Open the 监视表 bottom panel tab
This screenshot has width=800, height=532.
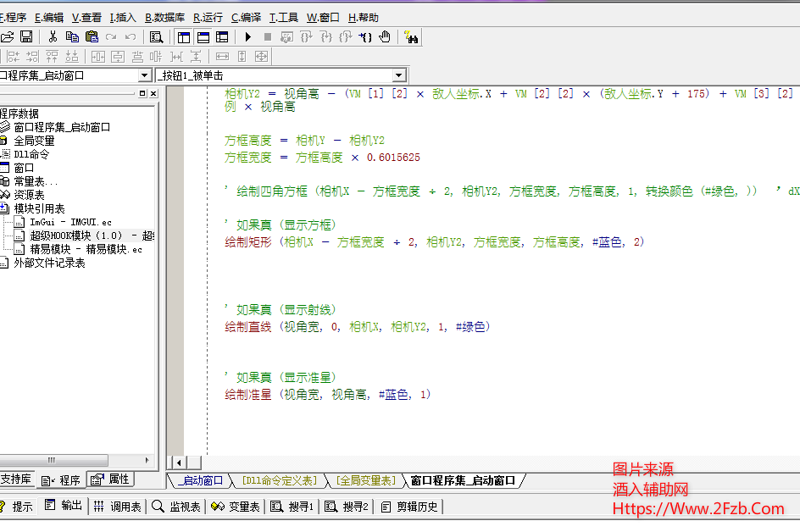176,507
